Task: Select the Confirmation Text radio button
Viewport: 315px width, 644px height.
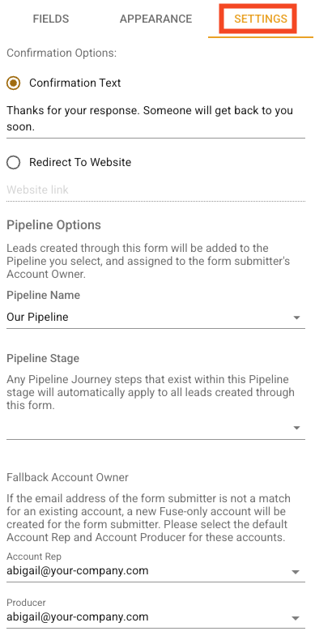Action: [14, 83]
